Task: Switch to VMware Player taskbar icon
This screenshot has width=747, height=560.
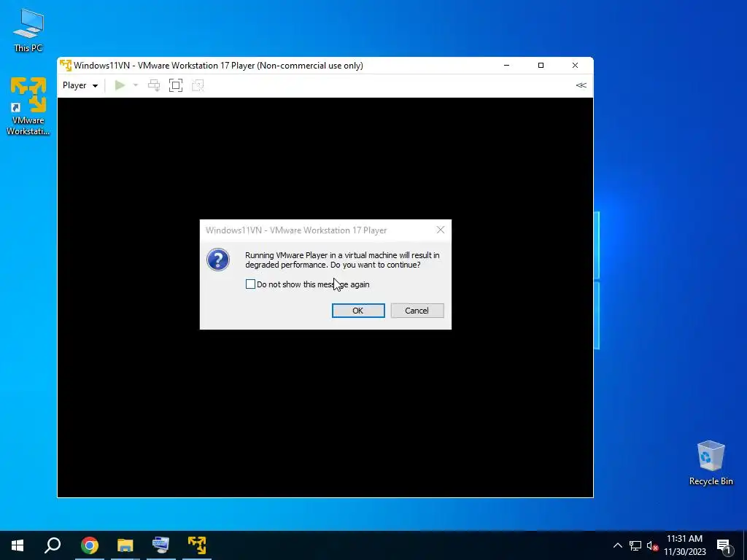Action: [197, 545]
